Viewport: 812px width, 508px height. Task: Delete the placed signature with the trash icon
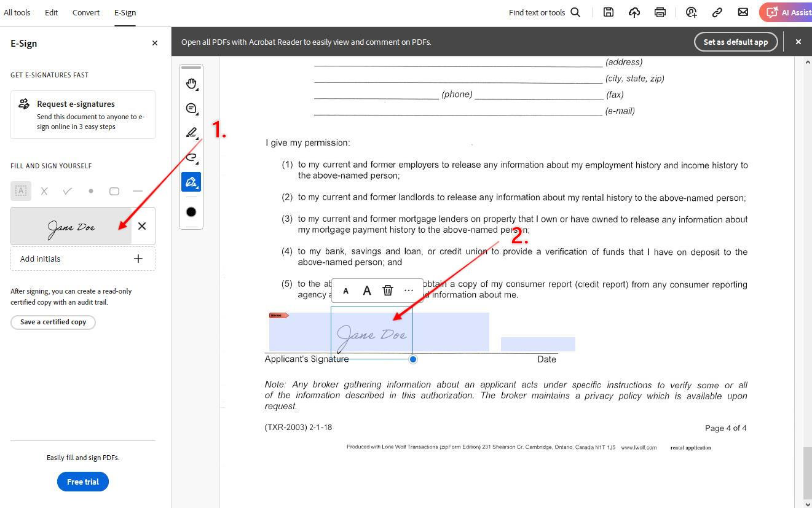(388, 291)
